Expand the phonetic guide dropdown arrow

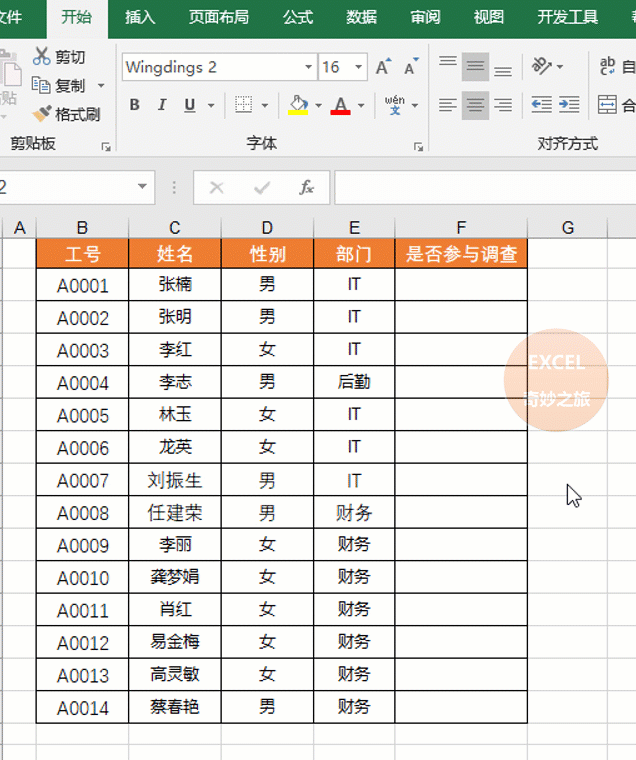tap(415, 105)
